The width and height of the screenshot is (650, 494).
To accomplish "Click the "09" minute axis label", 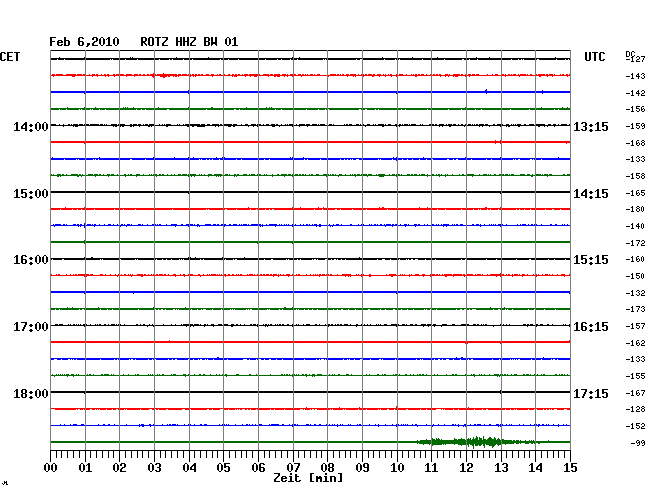I will (362, 468).
